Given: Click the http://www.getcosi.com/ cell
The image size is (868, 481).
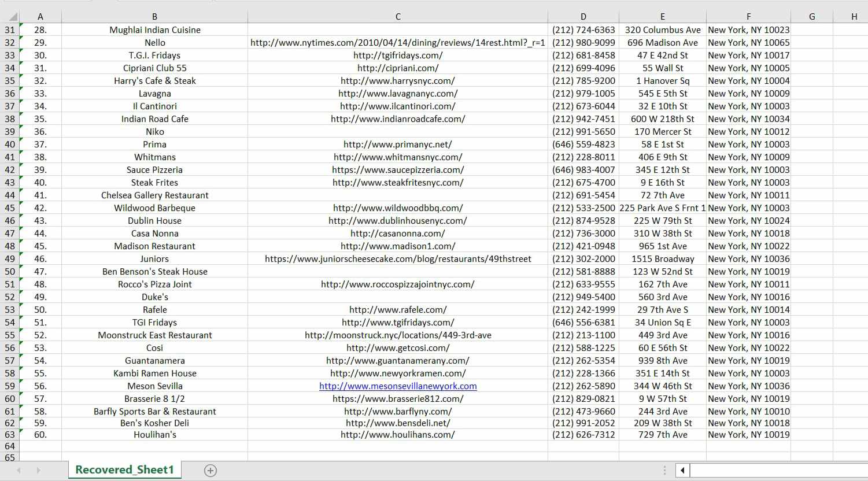Looking at the screenshot, I should [398, 348].
